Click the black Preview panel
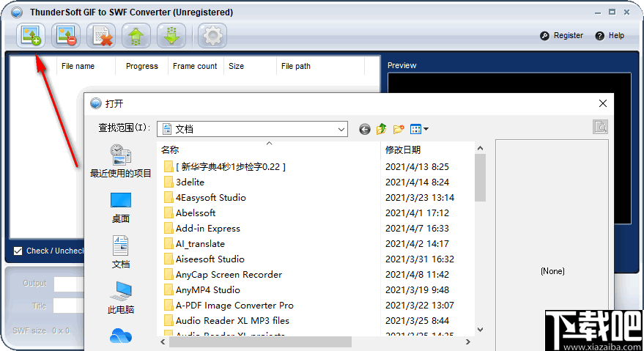Viewport: 644px width, 351px height. 509,83
